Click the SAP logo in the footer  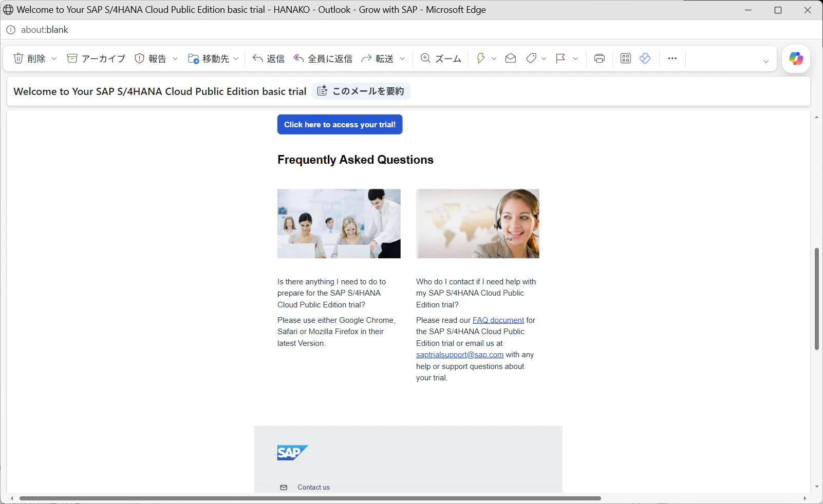point(293,453)
